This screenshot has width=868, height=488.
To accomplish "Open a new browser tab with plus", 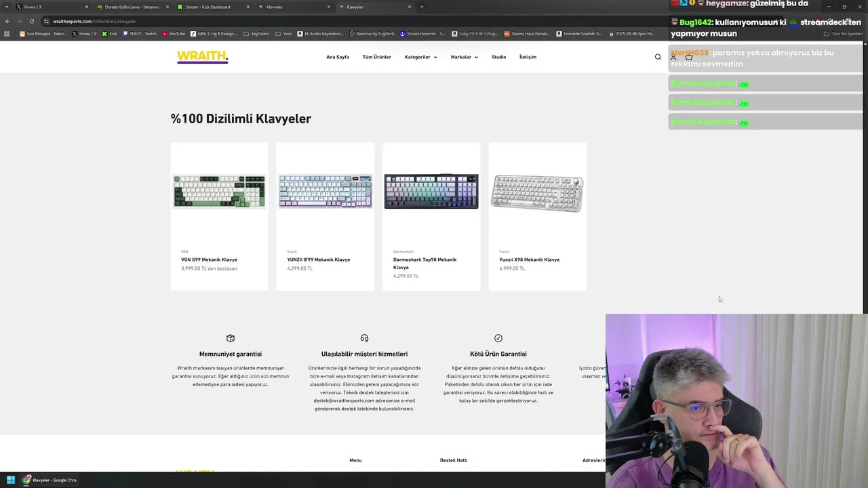I will pyautogui.click(x=421, y=7).
